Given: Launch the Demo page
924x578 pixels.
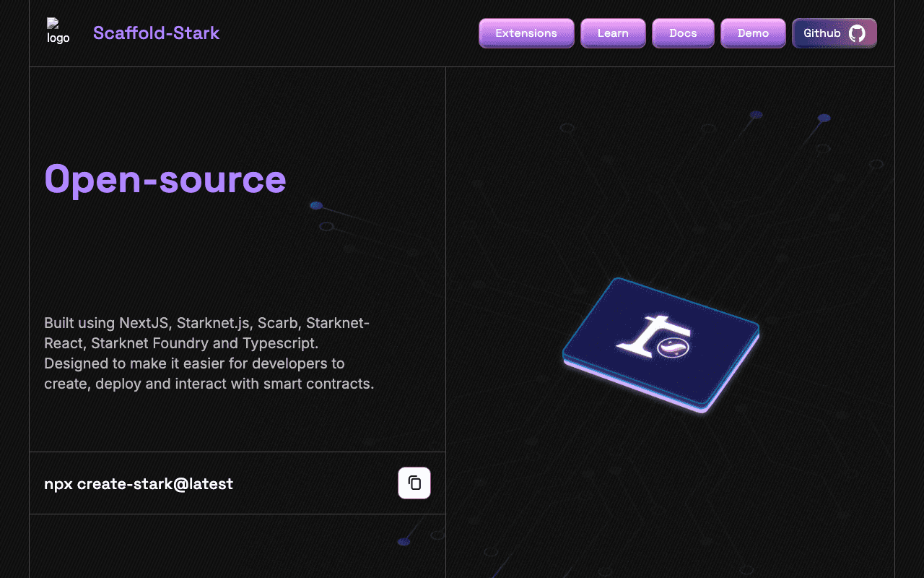Looking at the screenshot, I should click(x=753, y=33).
